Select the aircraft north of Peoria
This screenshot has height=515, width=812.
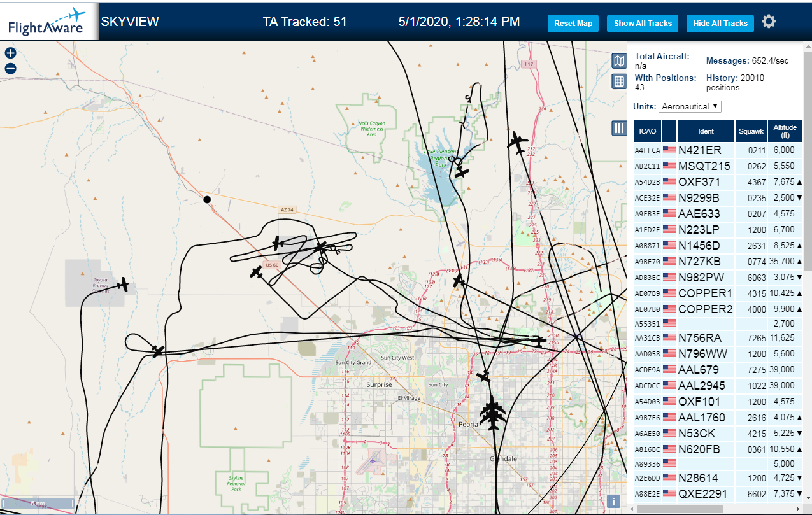(484, 376)
